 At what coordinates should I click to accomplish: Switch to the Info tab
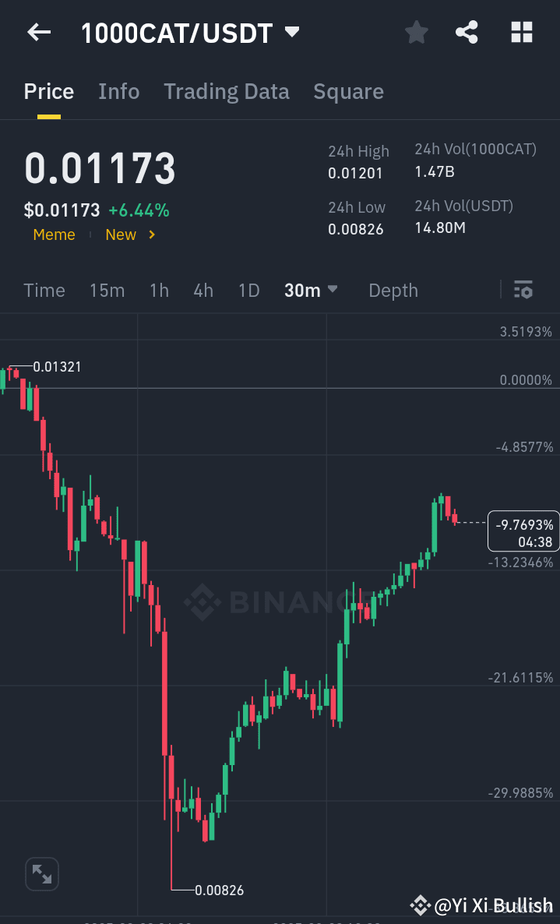[118, 91]
